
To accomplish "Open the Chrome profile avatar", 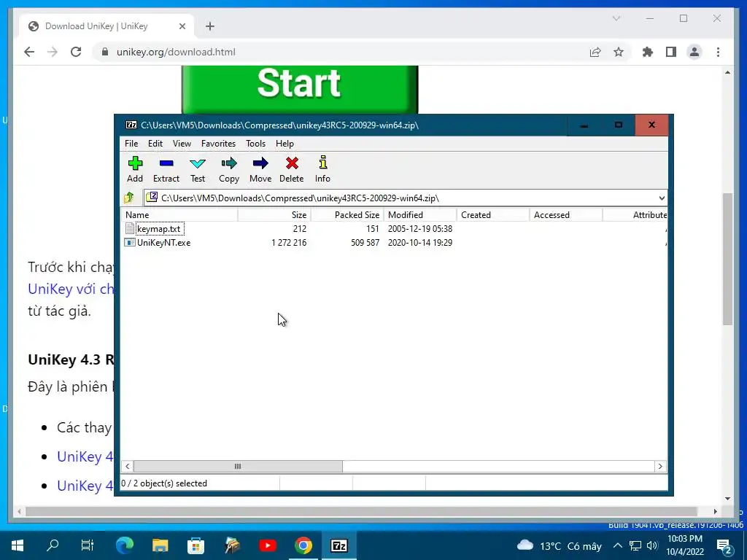I will pos(694,52).
